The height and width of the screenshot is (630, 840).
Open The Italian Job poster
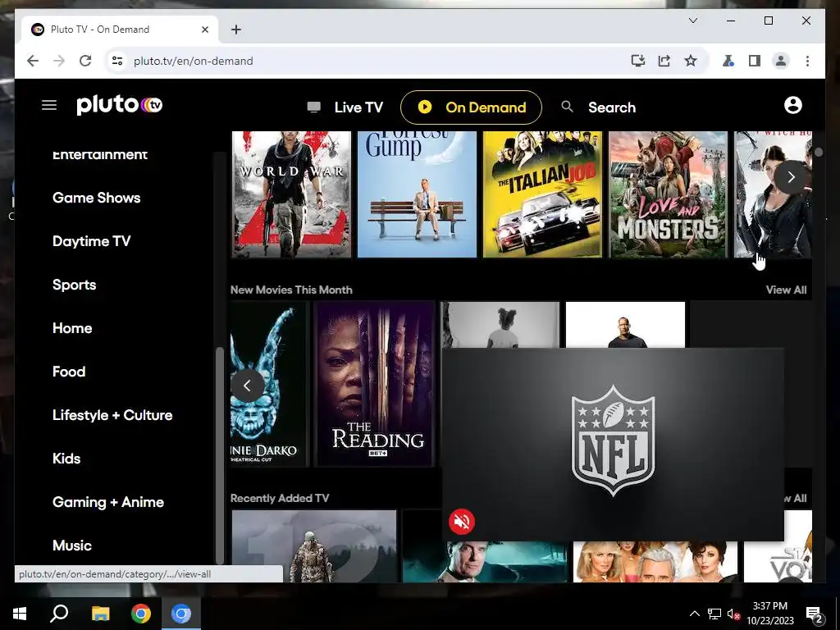542,194
